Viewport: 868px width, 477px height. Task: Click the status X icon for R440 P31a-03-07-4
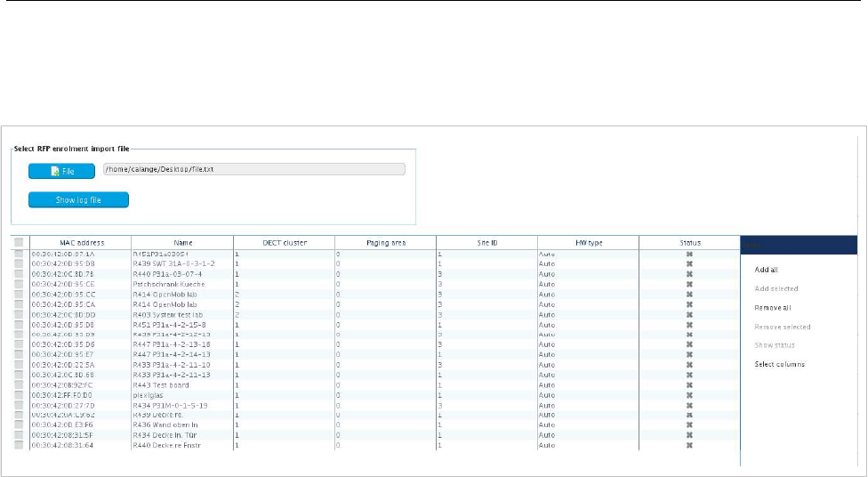689,274
